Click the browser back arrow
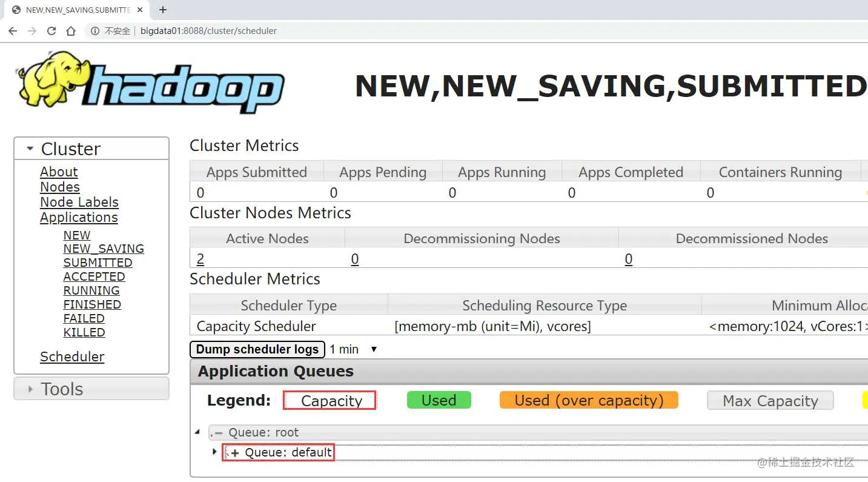This screenshot has height=482, width=868. [x=13, y=31]
